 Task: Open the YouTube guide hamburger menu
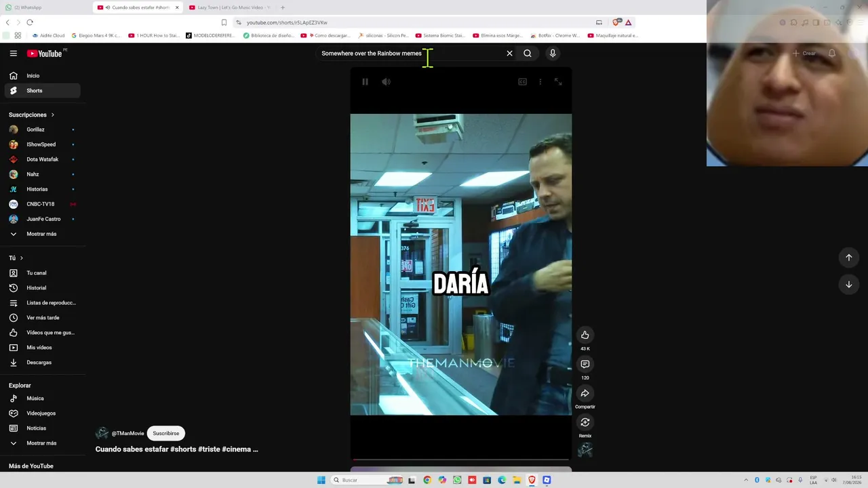pyautogui.click(x=13, y=54)
